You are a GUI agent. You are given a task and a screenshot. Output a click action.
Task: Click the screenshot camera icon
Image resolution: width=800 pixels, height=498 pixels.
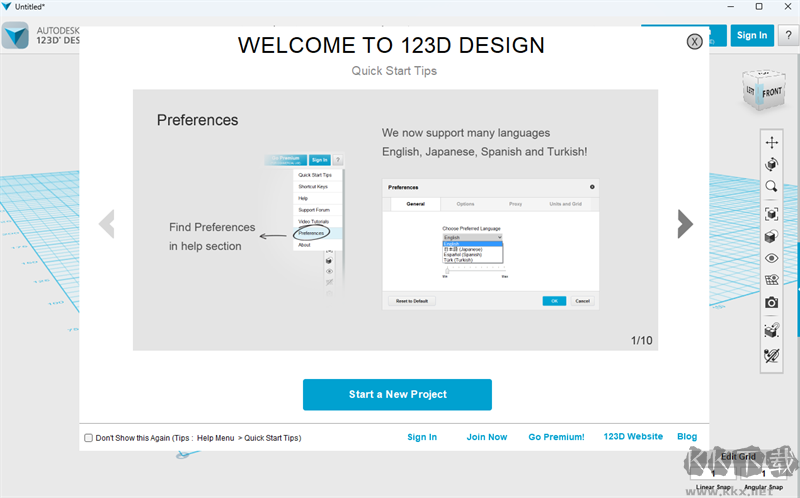click(771, 303)
